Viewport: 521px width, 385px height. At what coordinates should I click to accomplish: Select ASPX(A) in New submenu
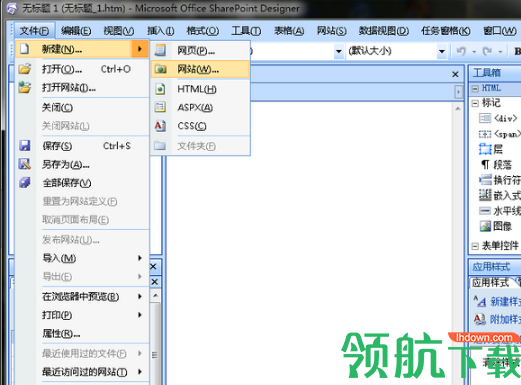(x=200, y=107)
